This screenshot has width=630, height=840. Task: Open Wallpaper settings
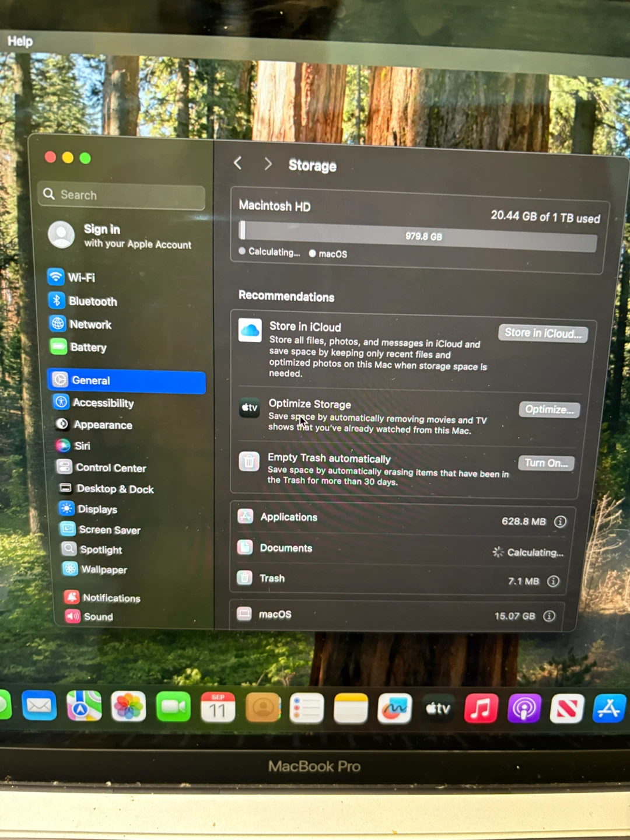tap(94, 569)
